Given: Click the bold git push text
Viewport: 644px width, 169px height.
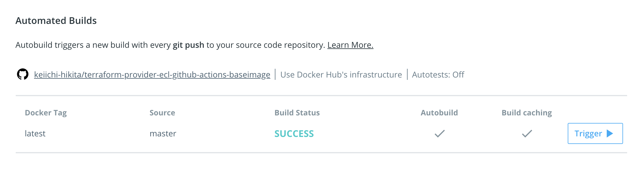Looking at the screenshot, I should coord(189,45).
